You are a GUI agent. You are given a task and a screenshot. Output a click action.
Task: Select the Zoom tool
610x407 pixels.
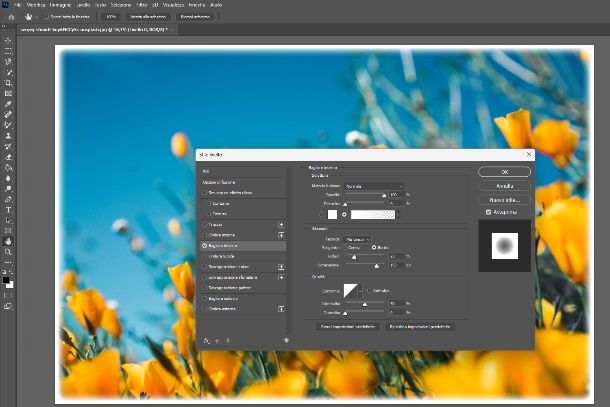[x=8, y=252]
